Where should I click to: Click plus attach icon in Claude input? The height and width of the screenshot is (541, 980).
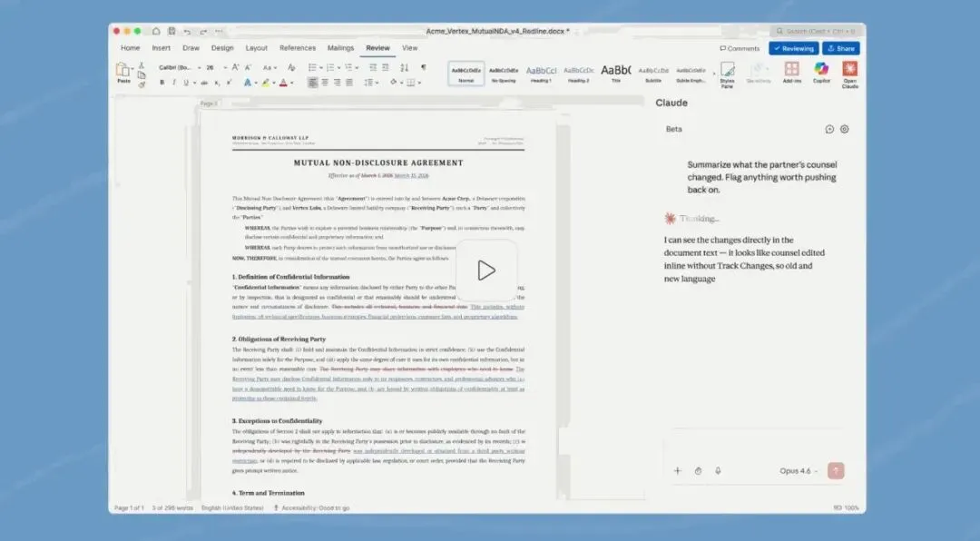(x=678, y=470)
